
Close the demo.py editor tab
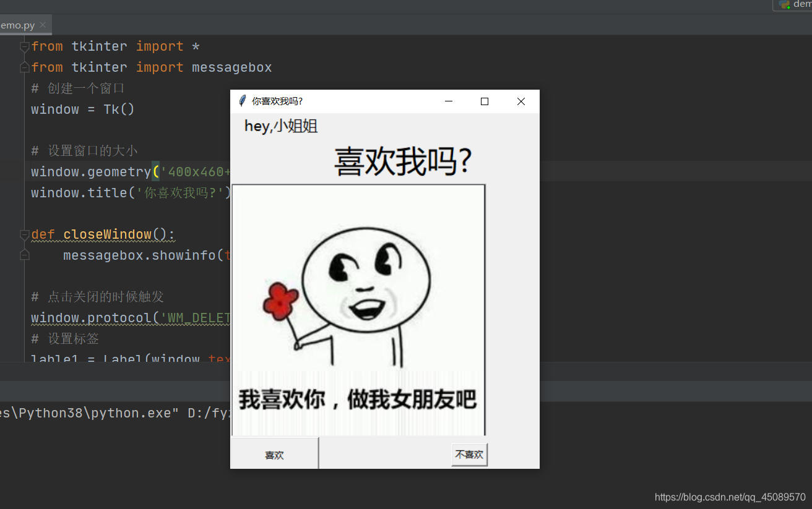[x=43, y=25]
